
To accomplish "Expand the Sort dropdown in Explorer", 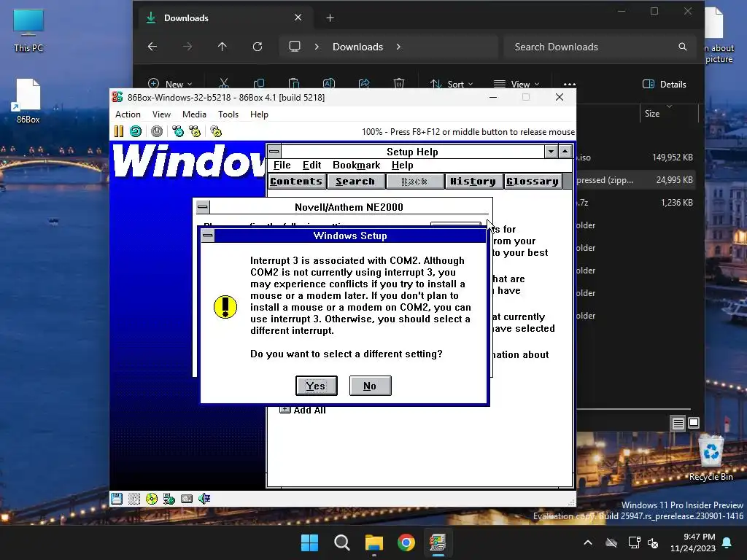I will click(x=451, y=84).
